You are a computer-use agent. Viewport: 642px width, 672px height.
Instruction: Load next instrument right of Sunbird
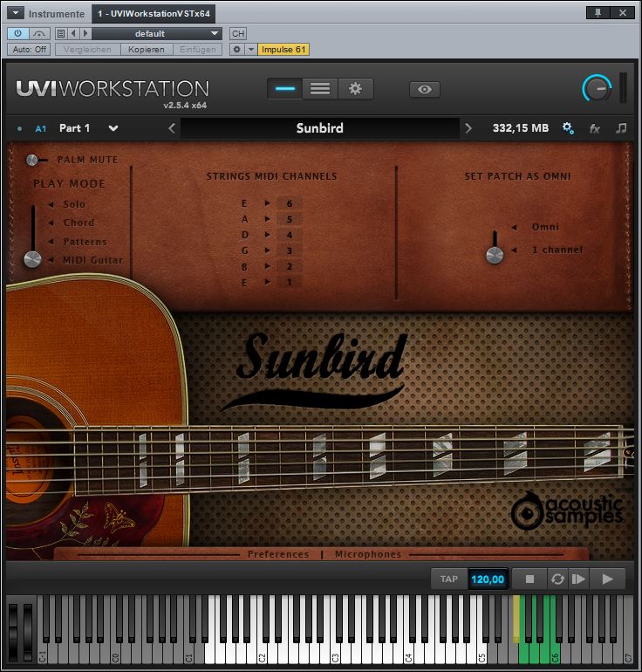468,128
